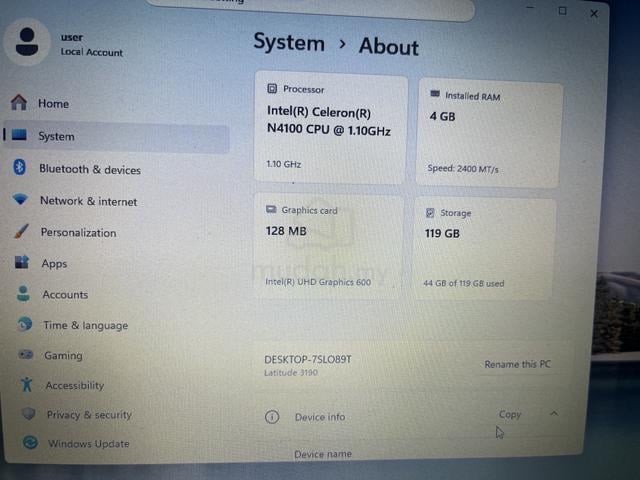
Task: Click the 4 GB installed RAM value
Action: coord(442,116)
